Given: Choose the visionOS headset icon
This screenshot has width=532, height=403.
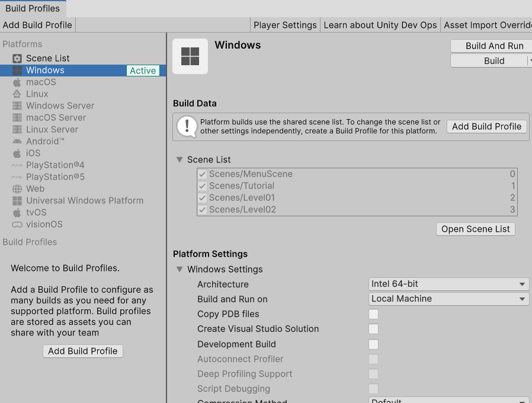Looking at the screenshot, I should 17,224.
